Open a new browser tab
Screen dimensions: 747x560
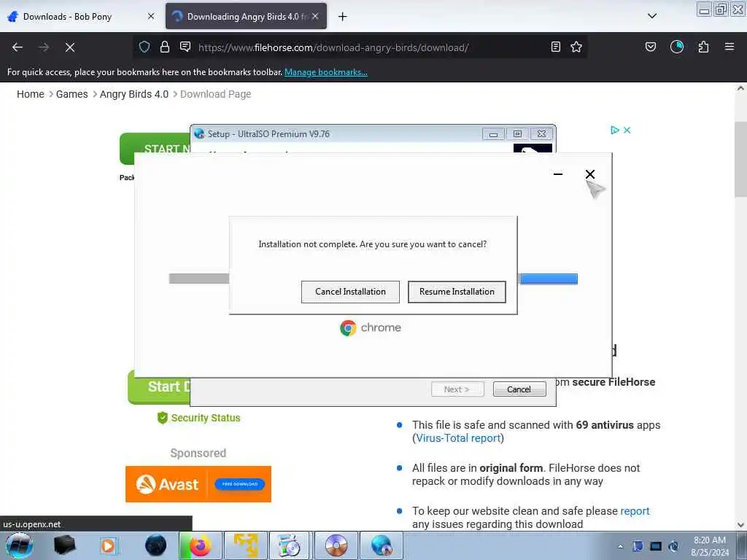click(343, 17)
